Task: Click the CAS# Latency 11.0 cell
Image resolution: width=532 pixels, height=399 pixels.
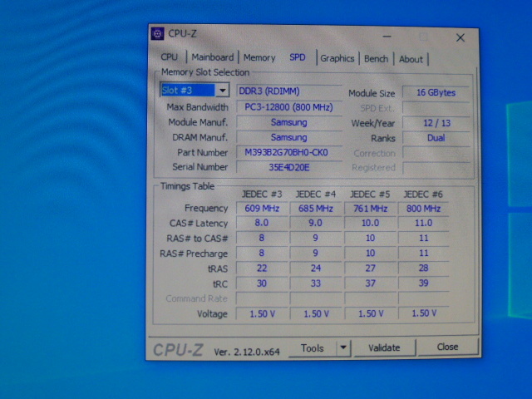Action: [423, 223]
